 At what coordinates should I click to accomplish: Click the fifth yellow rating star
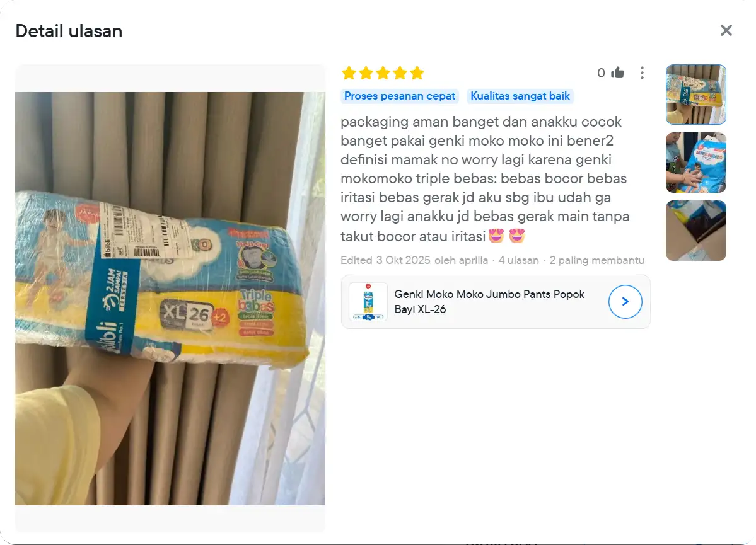(x=417, y=73)
